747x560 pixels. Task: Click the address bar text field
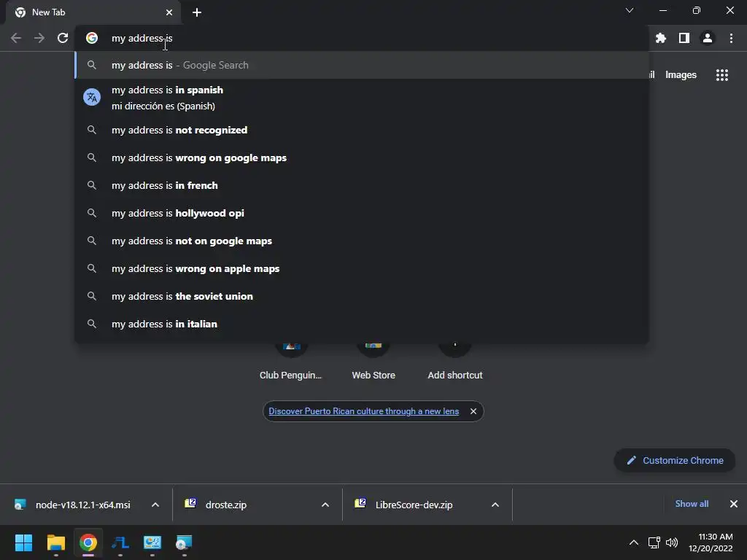[x=362, y=38]
